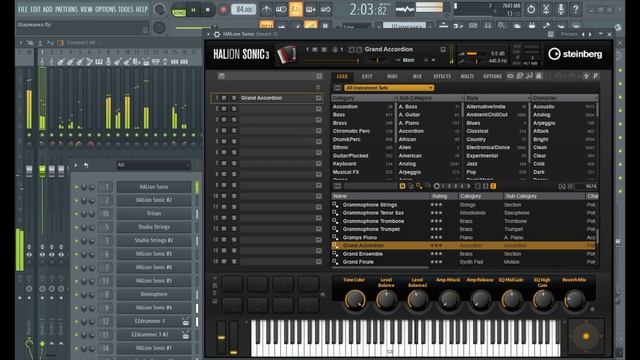The width and height of the screenshot is (640, 360).
Task: Select the Gramps Piano preset
Action: [360, 238]
